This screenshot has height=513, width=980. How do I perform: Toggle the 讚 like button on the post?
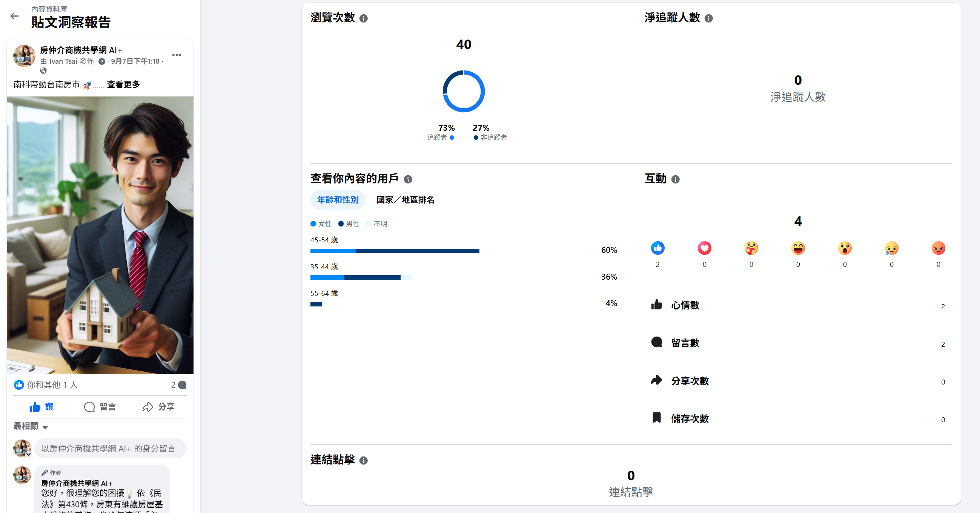(x=41, y=407)
